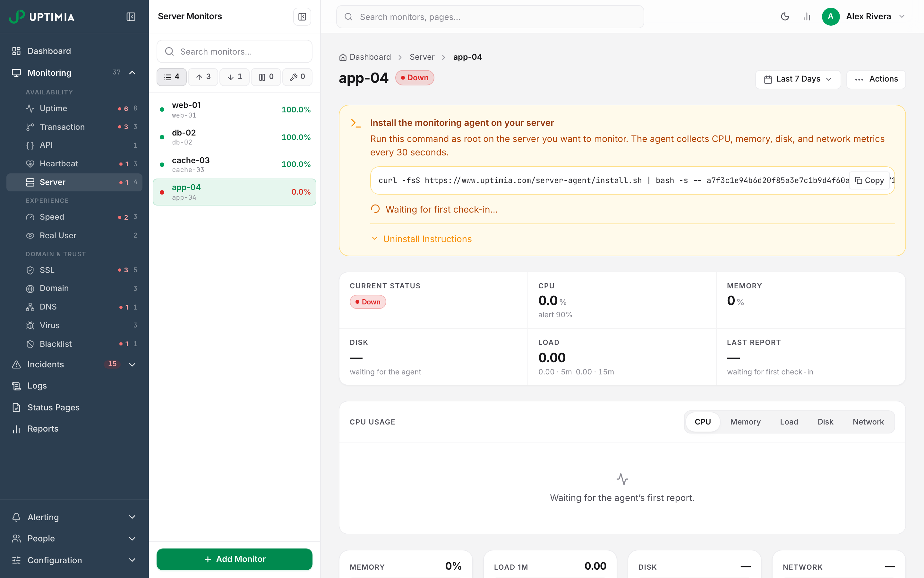The width and height of the screenshot is (924, 578).
Task: Open Blacklist monitors
Action: pos(74,344)
